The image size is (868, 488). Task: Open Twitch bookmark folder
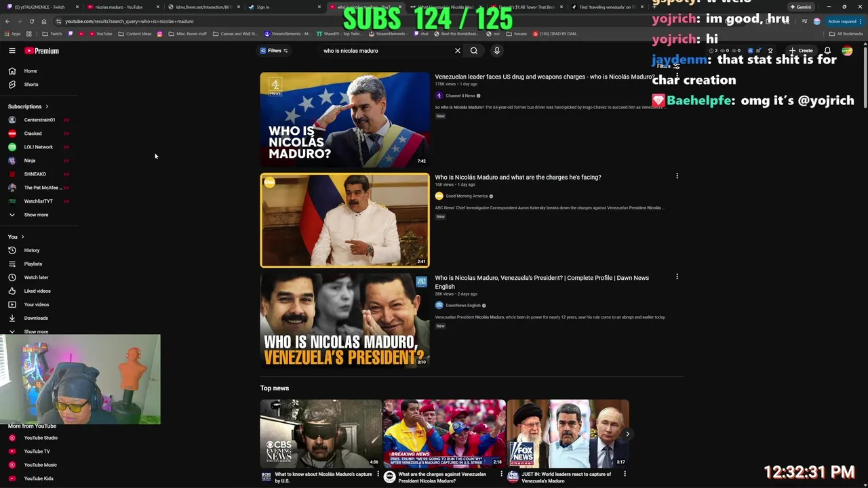point(52,34)
